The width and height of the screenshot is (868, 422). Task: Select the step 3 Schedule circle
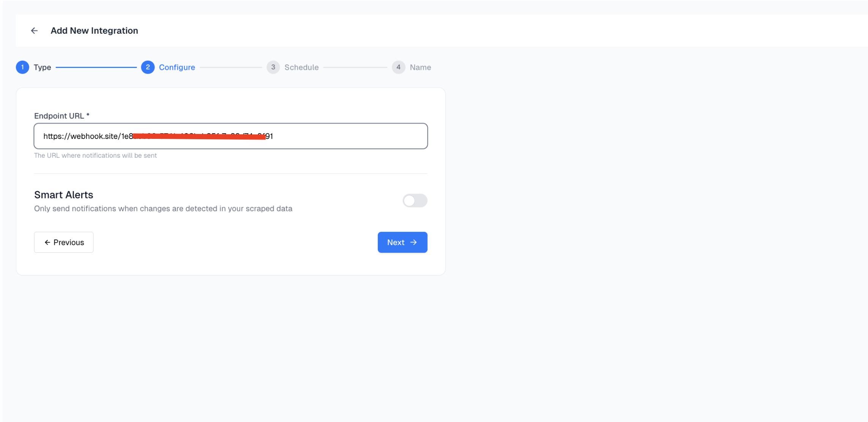click(x=273, y=67)
